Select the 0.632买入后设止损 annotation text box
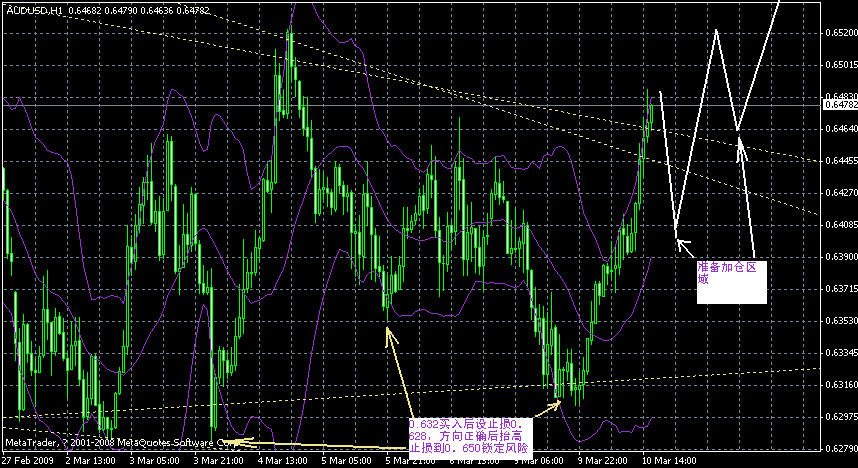The width and height of the screenshot is (858, 468). 470,437
